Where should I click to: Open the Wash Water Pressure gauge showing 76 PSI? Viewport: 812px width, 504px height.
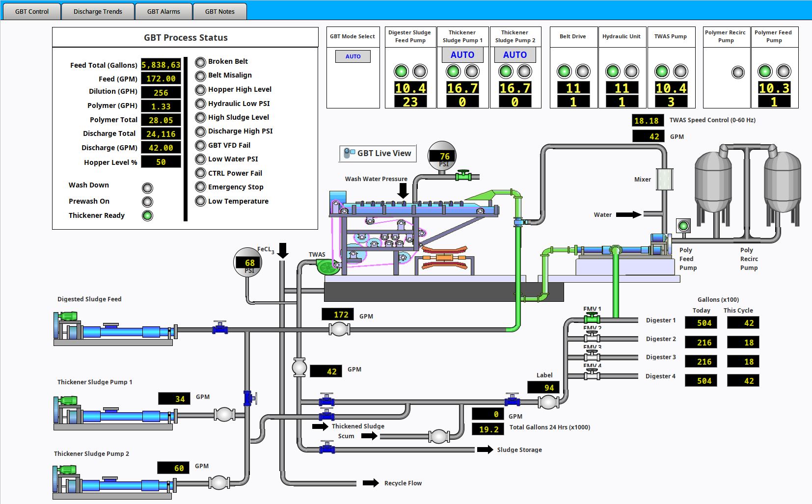[442, 156]
